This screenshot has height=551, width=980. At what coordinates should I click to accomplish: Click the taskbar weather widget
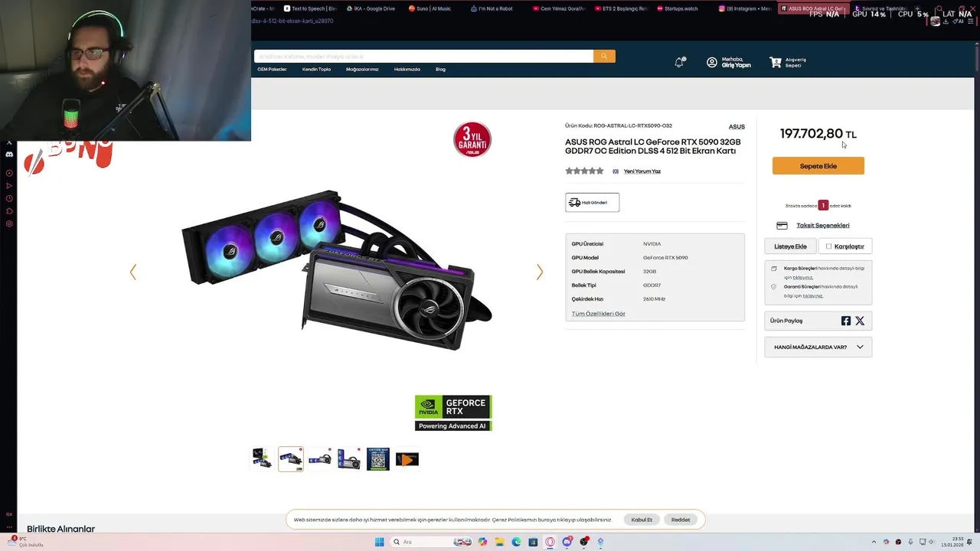[28, 542]
